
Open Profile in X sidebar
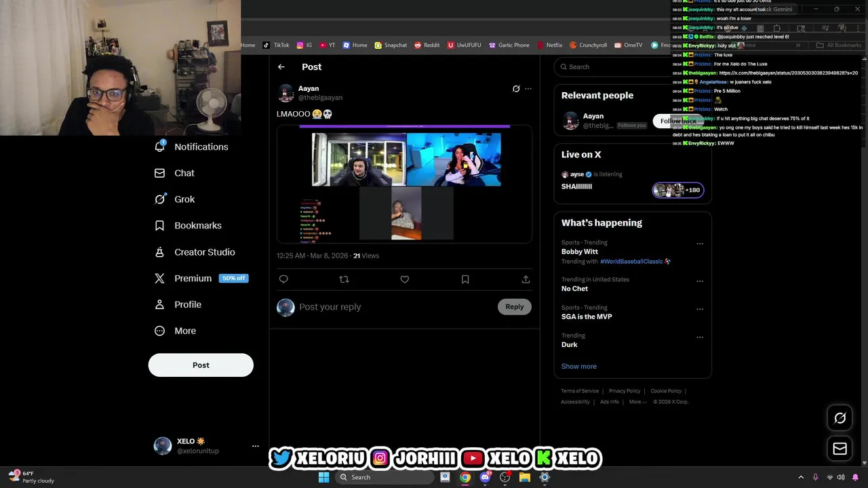tap(178, 305)
